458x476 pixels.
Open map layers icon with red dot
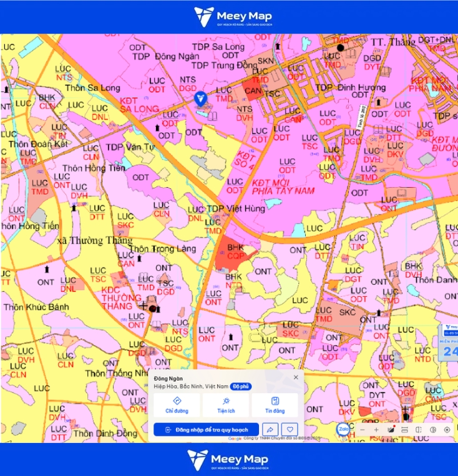[391, 430]
